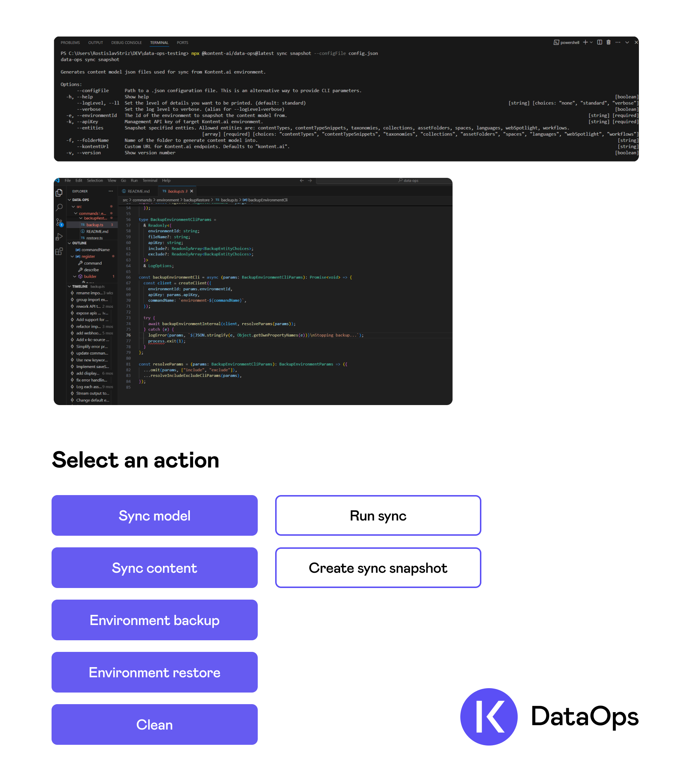Switch to the PROBLEMS tab
The height and width of the screenshot is (784, 697).
click(x=70, y=42)
